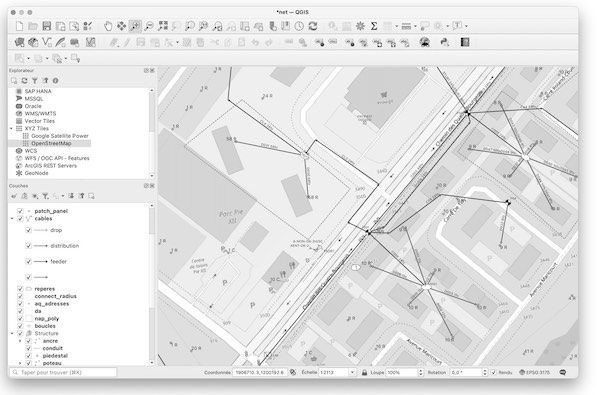
Task: Click the Coordonnée coordinate field
Action: [260, 372]
